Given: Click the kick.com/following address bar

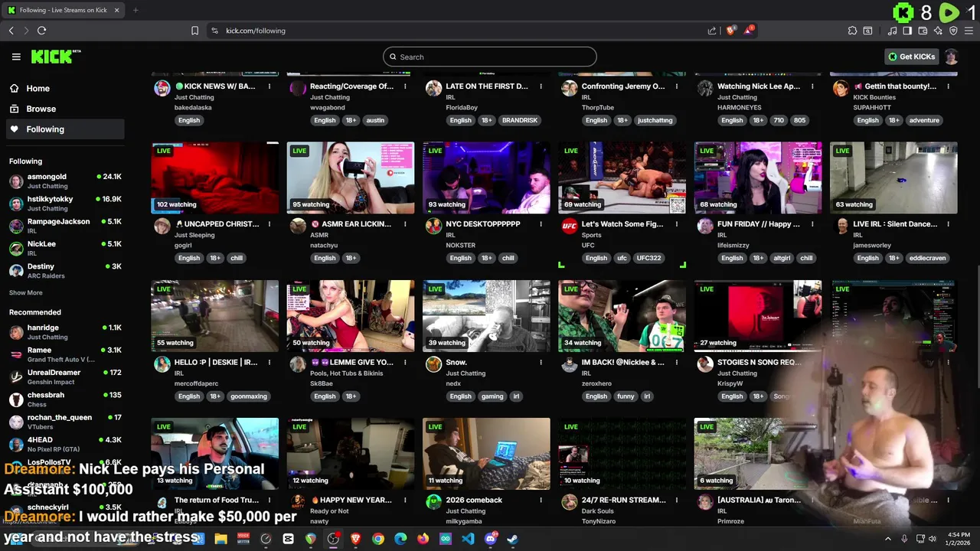Looking at the screenshot, I should [459, 31].
